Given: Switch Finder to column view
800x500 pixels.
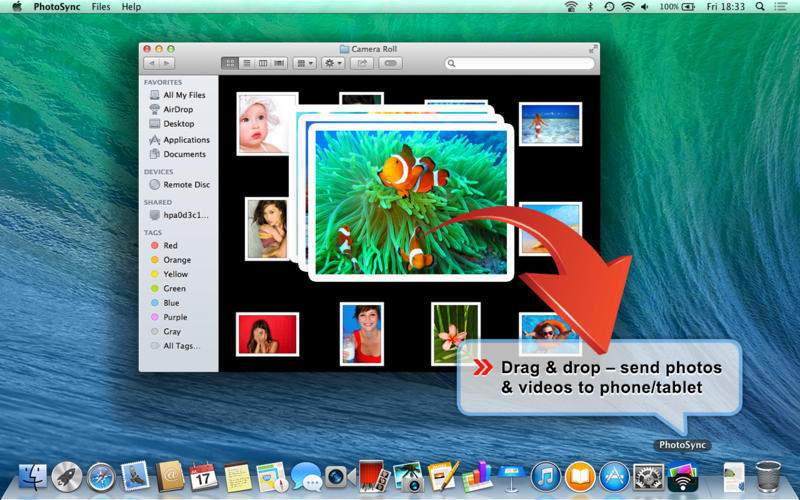Looking at the screenshot, I should coord(263,63).
